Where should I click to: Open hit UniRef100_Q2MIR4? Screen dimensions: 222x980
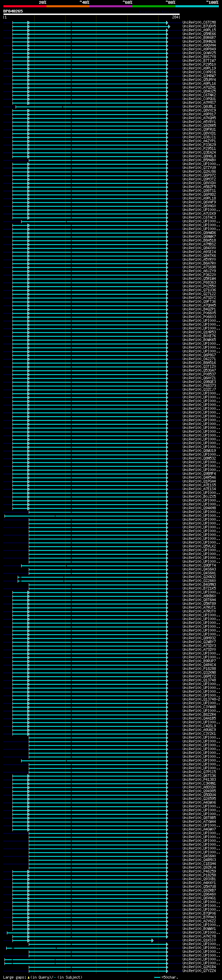click(x=199, y=967)
